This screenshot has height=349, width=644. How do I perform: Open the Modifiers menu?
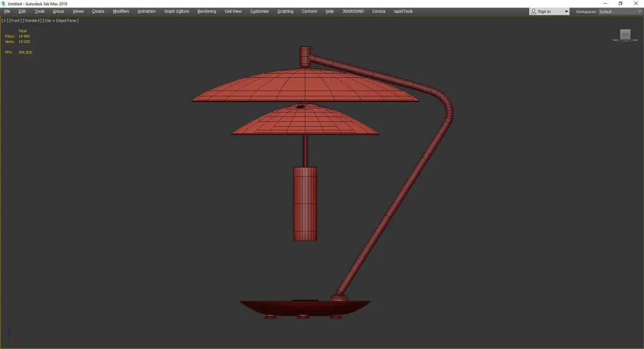[x=121, y=11]
